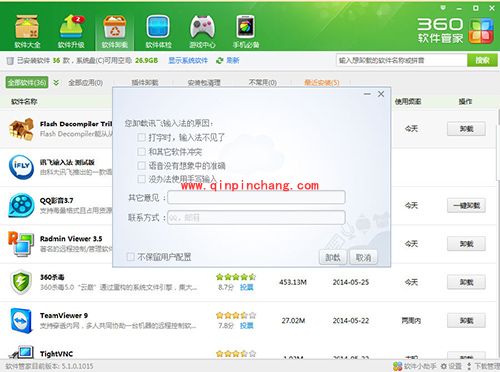Viewport: 500px width, 372px height.
Task: Click the 360软件管家 logo
Action: (x=455, y=31)
